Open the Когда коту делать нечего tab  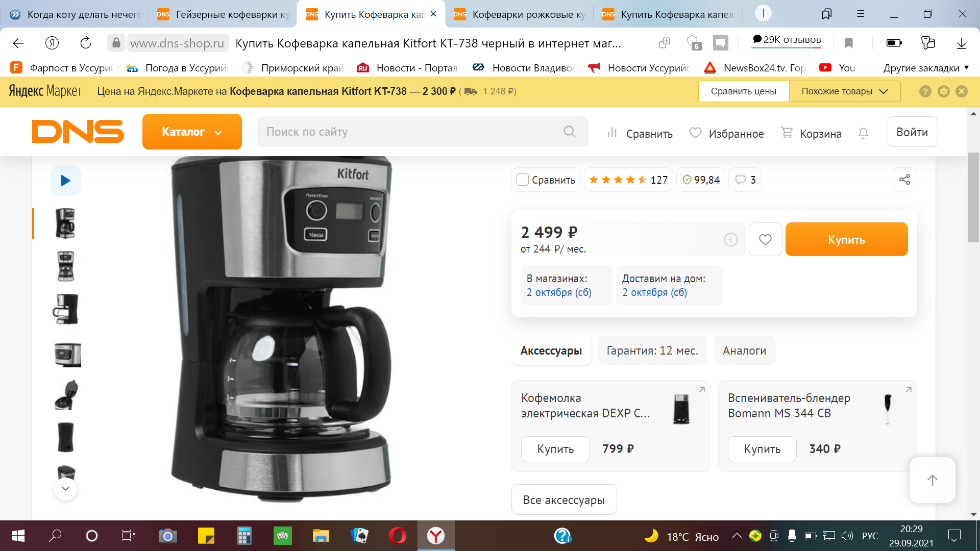tap(76, 14)
